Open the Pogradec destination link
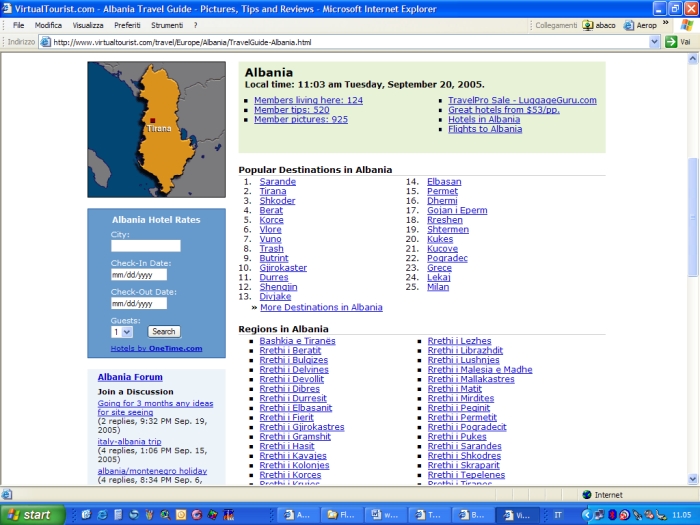Viewport: 700px width, 525px height. point(447,258)
